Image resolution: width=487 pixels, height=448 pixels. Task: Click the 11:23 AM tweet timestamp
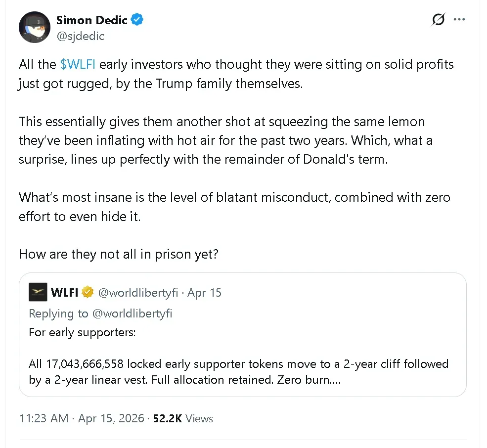(44, 418)
